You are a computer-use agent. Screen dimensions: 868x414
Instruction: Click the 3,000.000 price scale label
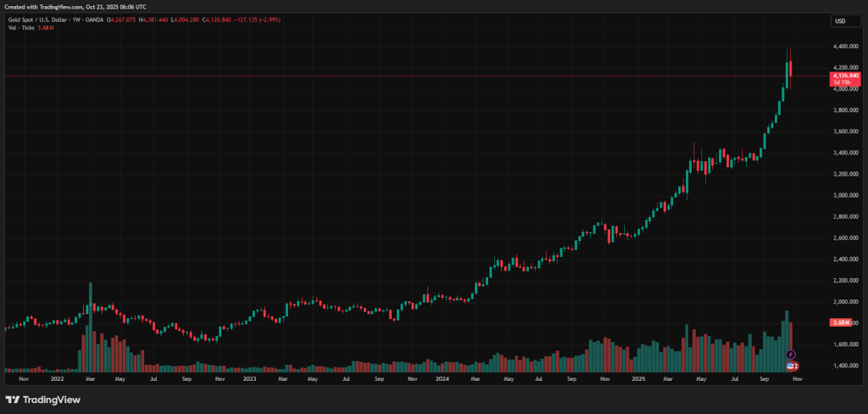pos(846,195)
